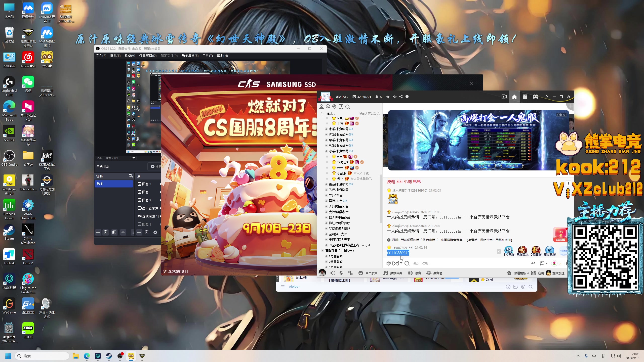Viewport: 644px width, 362px height.
Task: Join the 大师级解说1台 channel
Action: pos(339,206)
